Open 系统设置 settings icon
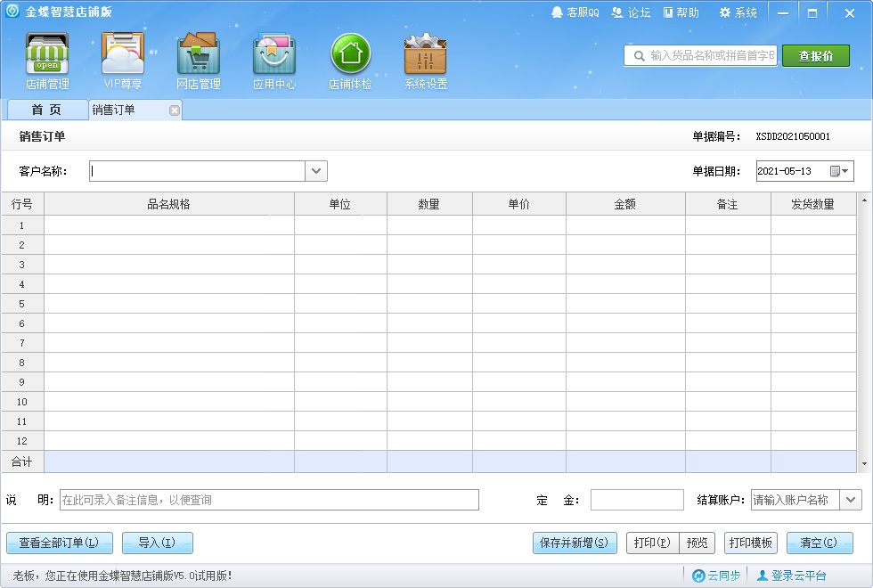 pyautogui.click(x=425, y=60)
